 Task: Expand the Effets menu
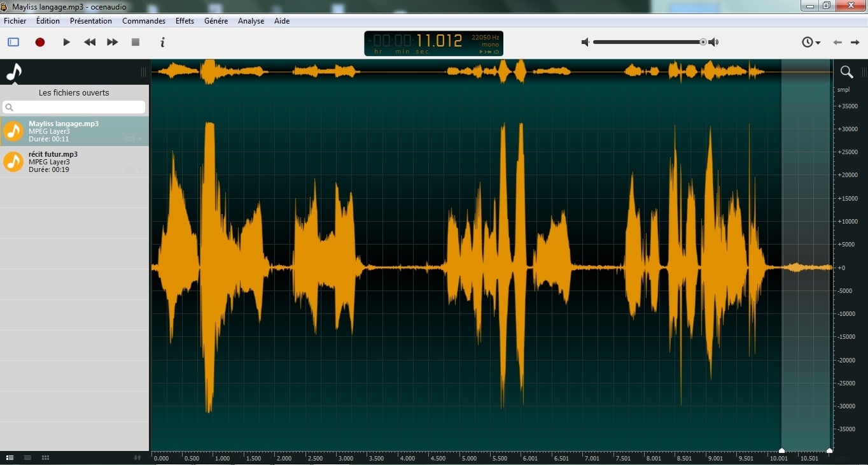tap(184, 20)
